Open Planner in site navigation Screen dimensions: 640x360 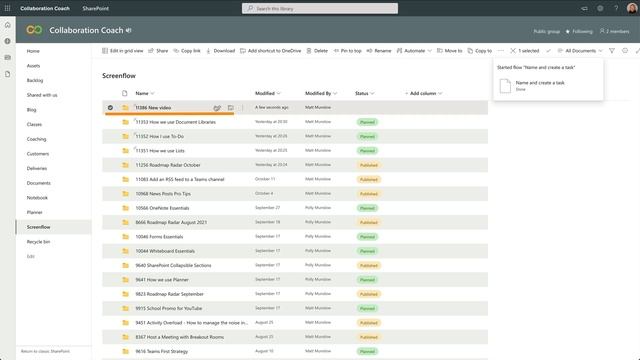[x=35, y=212]
